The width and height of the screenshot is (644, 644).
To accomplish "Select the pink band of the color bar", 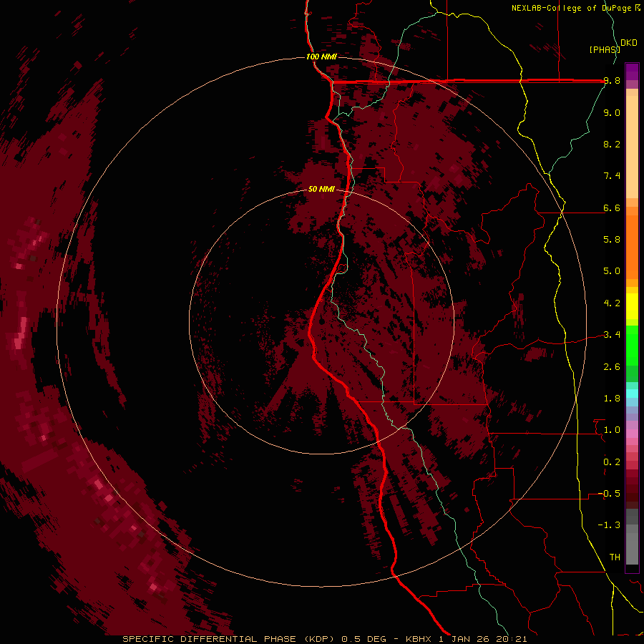I will click(632, 434).
